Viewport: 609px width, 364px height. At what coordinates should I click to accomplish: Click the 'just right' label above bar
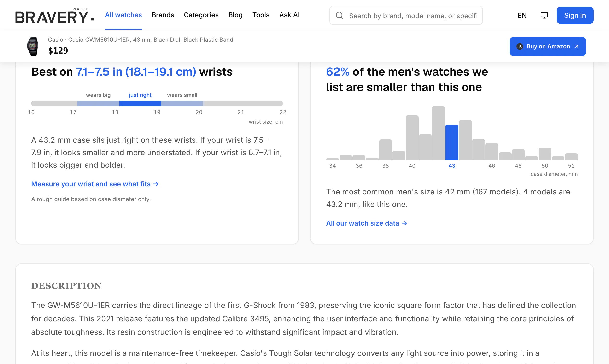[x=140, y=95]
